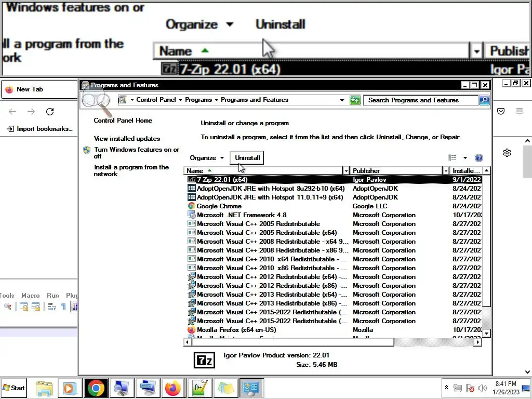
Task: Open the Publisher column filter dropdown arrow
Action: point(446,170)
